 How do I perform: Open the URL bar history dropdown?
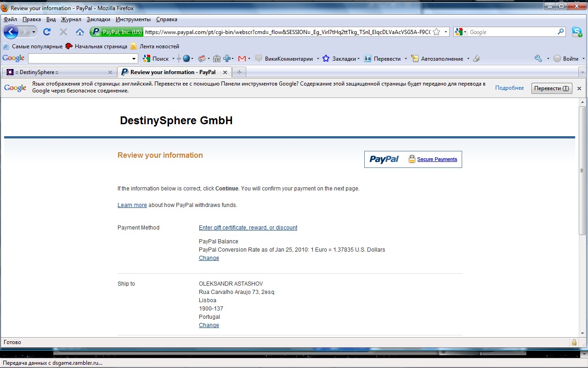[446, 32]
